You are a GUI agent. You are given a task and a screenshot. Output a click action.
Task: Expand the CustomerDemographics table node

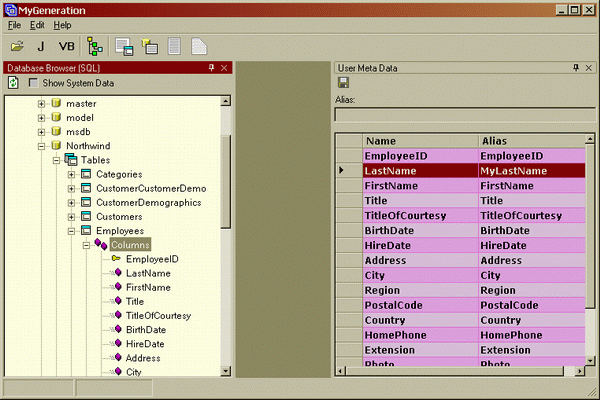(71, 203)
